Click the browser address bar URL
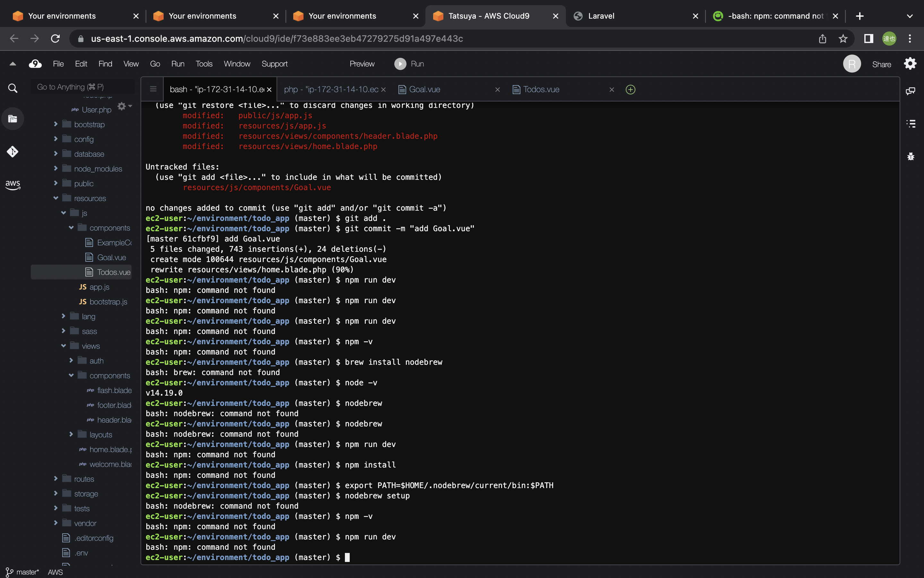 click(277, 39)
